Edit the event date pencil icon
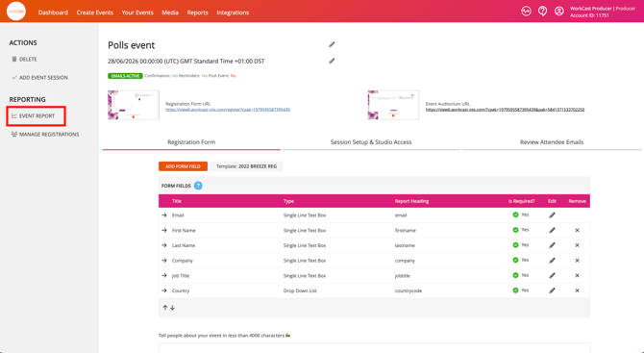The height and width of the screenshot is (353, 644). coord(332,61)
